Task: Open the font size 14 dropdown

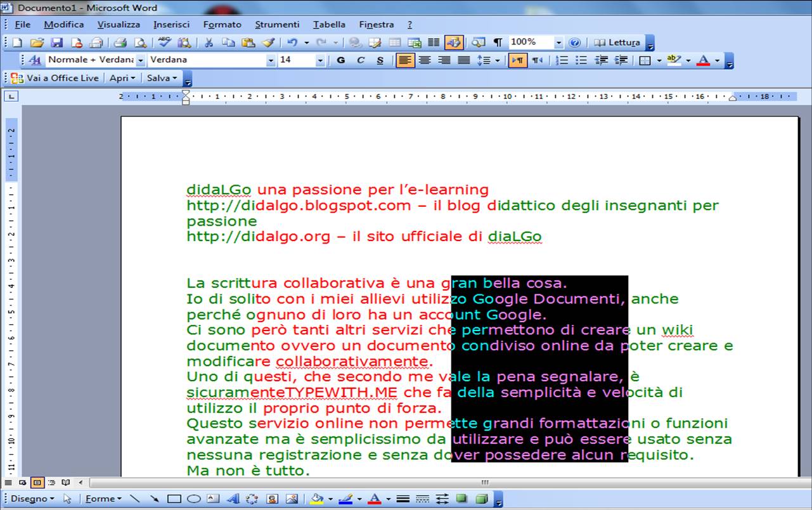Action: click(x=320, y=60)
